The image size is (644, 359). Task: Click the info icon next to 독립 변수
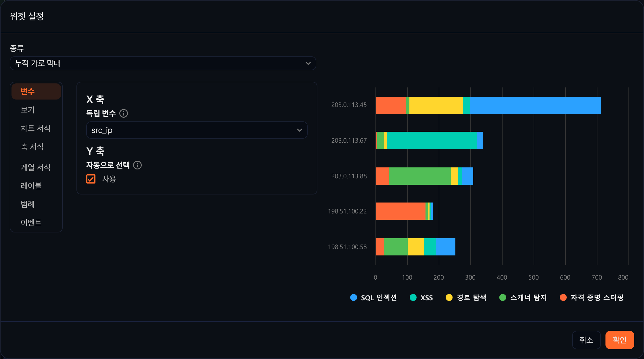click(124, 113)
